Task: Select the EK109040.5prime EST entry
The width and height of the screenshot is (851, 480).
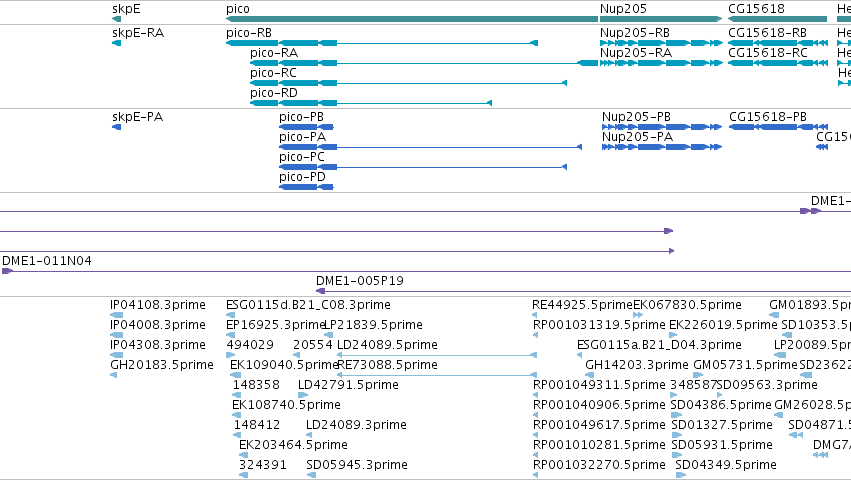Action: click(284, 365)
